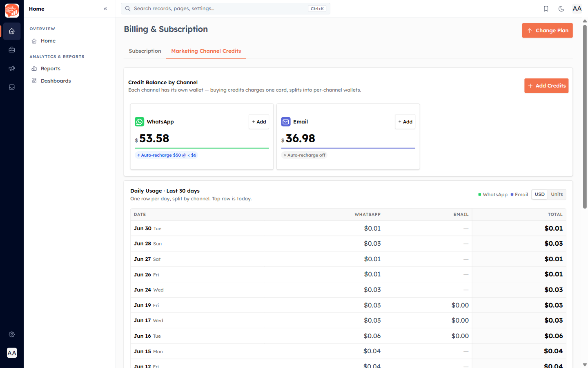Click the Jun 30 date row
The width and height of the screenshot is (588, 368).
(x=348, y=229)
